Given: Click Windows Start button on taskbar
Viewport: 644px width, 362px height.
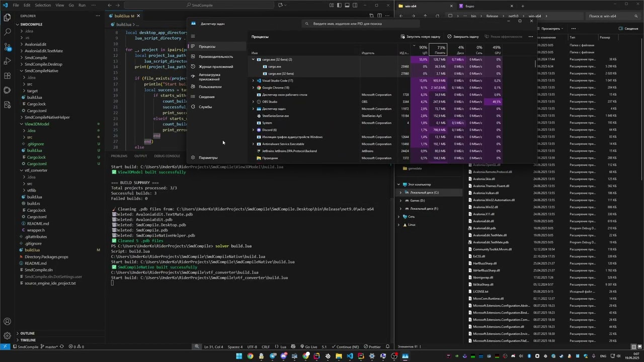Looking at the screenshot, I should (x=239, y=356).
